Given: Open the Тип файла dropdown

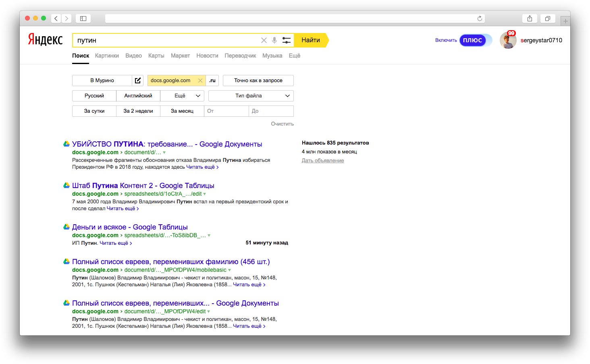Looking at the screenshot, I should click(251, 96).
